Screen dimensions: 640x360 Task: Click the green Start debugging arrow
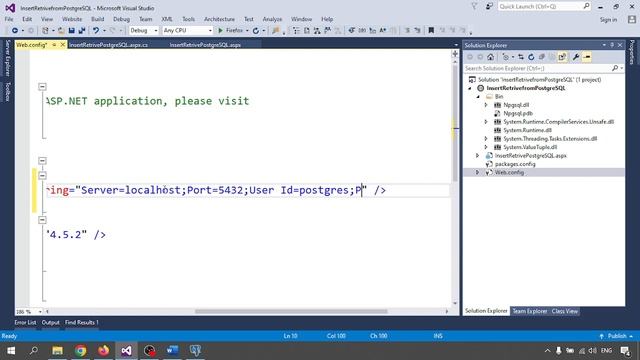click(x=220, y=31)
